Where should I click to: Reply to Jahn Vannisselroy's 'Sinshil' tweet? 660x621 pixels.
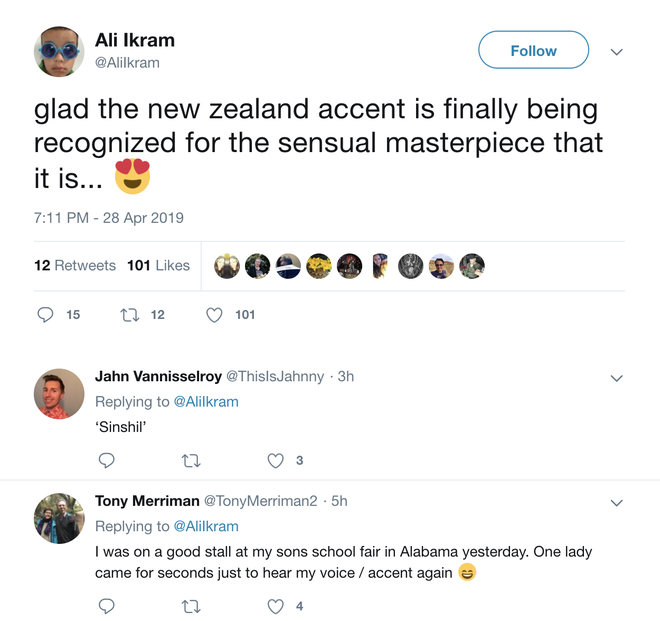click(107, 461)
